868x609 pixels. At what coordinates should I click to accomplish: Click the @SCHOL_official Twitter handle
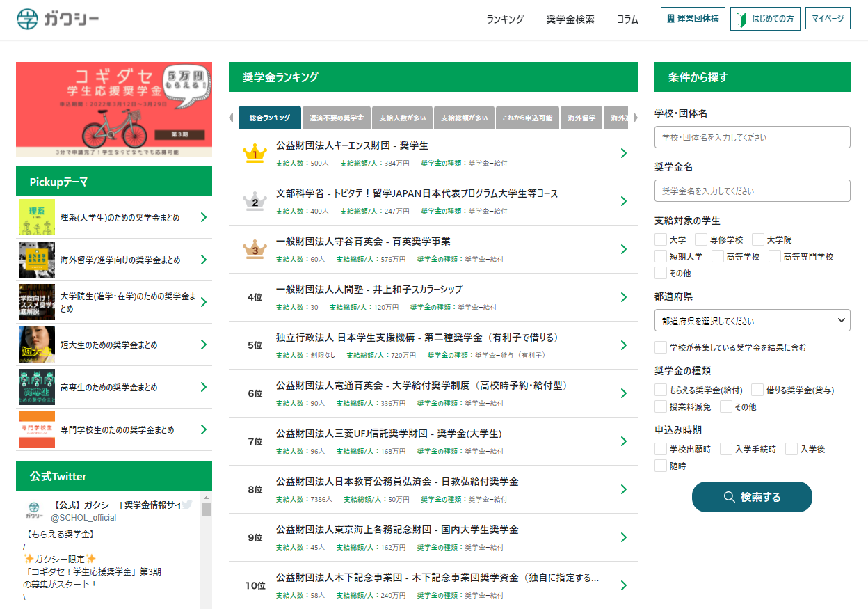tap(83, 518)
